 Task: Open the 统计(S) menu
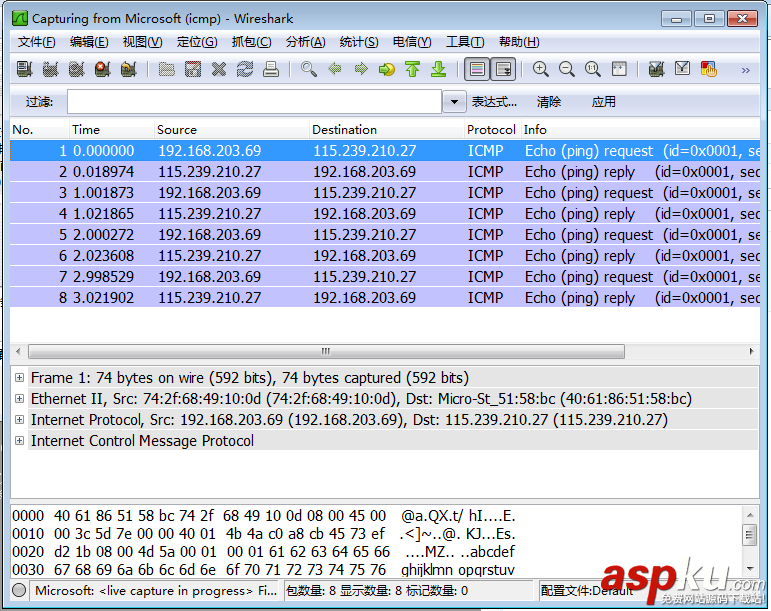pyautogui.click(x=359, y=42)
